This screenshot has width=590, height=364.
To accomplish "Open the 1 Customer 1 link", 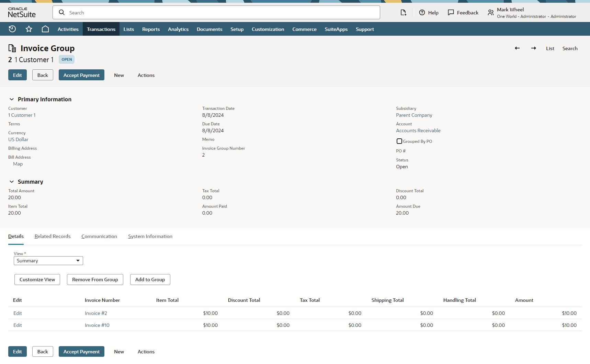I will tap(22, 115).
